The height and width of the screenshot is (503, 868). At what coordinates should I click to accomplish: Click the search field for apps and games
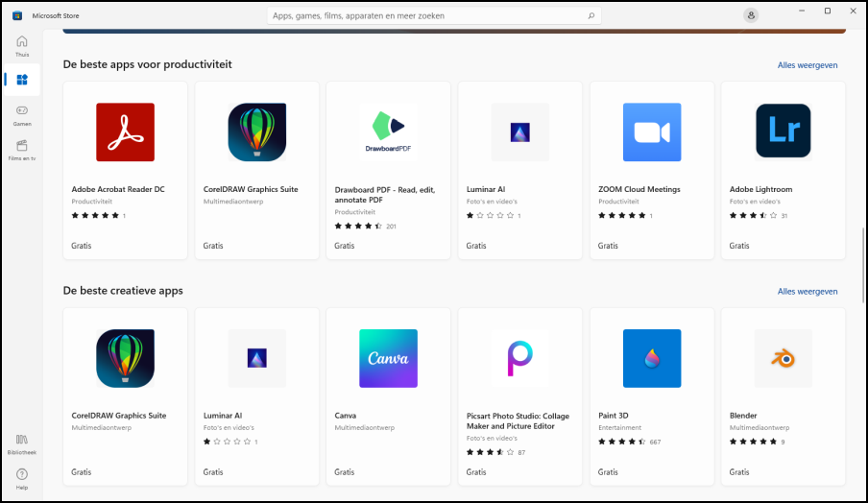click(434, 15)
